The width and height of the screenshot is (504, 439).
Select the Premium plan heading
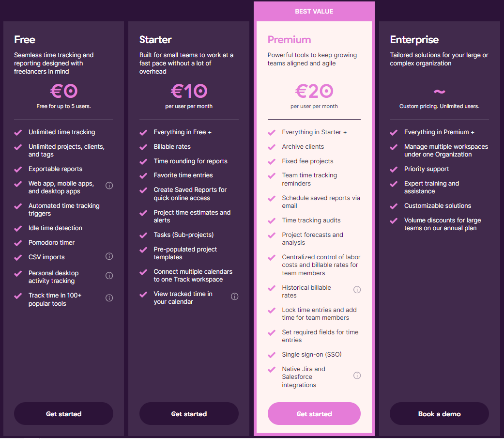pyautogui.click(x=289, y=40)
